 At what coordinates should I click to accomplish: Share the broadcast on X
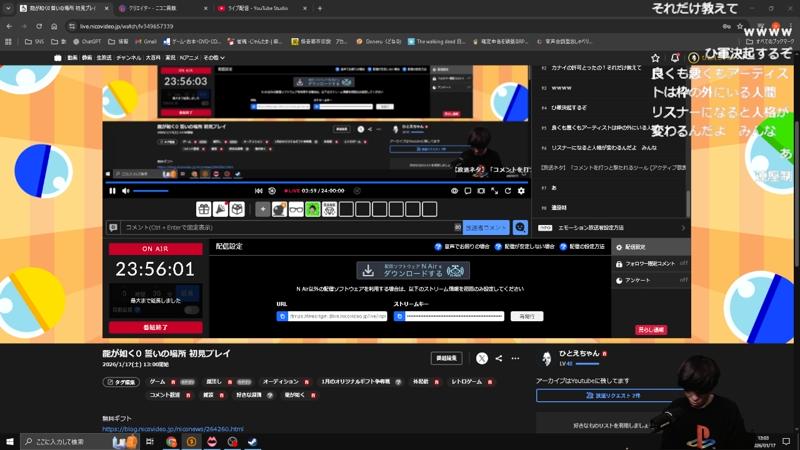tap(482, 358)
